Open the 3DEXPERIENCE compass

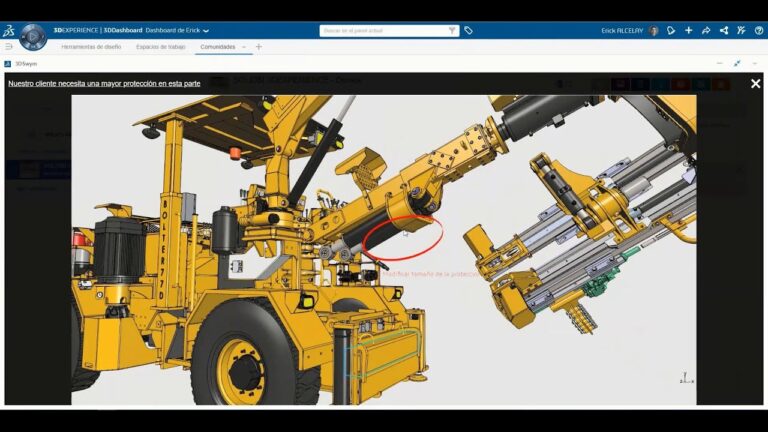click(x=33, y=37)
